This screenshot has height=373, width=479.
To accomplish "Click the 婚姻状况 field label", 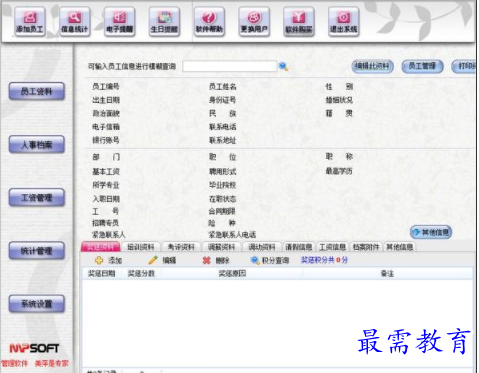I will coord(339,100).
